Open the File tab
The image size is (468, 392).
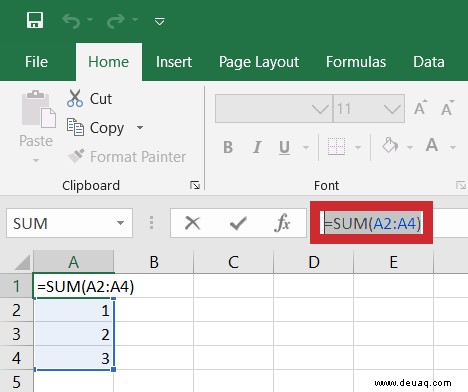[x=36, y=62]
